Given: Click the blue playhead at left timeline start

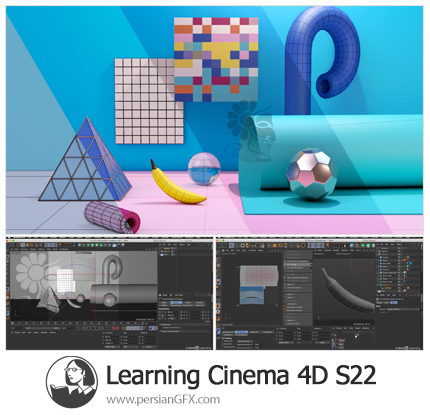Looking at the screenshot, I should 12,323.
